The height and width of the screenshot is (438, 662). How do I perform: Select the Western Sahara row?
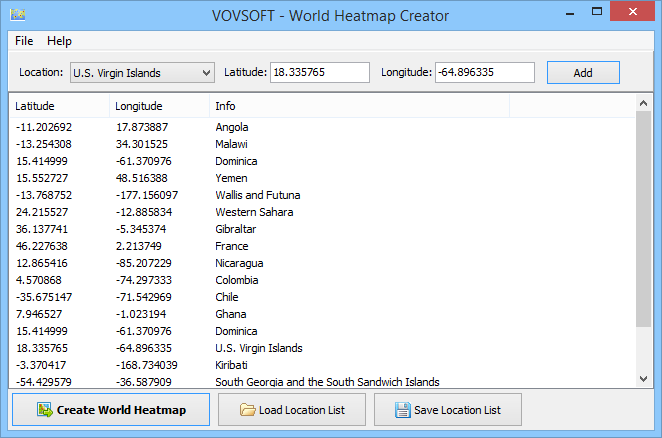tap(322, 212)
